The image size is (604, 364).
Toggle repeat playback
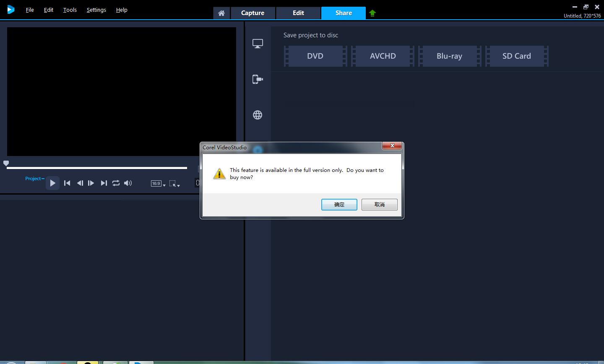[x=116, y=183]
